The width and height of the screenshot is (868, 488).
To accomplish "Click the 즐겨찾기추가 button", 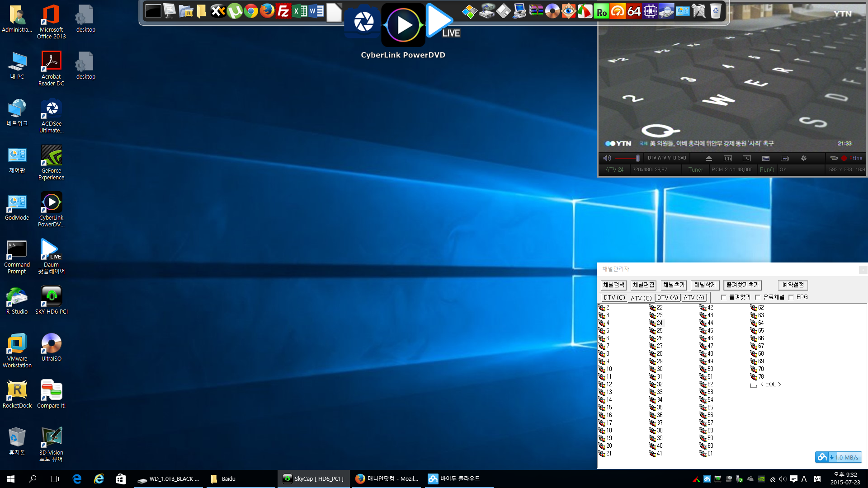I will tap(742, 285).
